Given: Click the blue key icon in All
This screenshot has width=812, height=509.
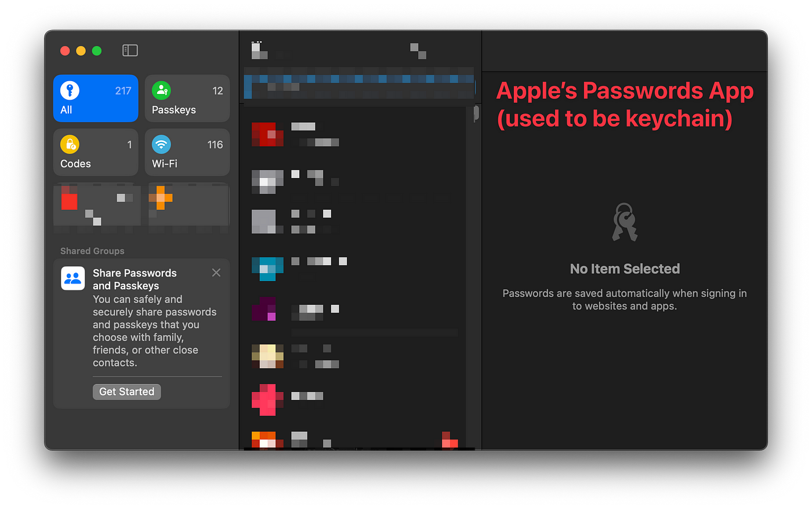Looking at the screenshot, I should (70, 90).
